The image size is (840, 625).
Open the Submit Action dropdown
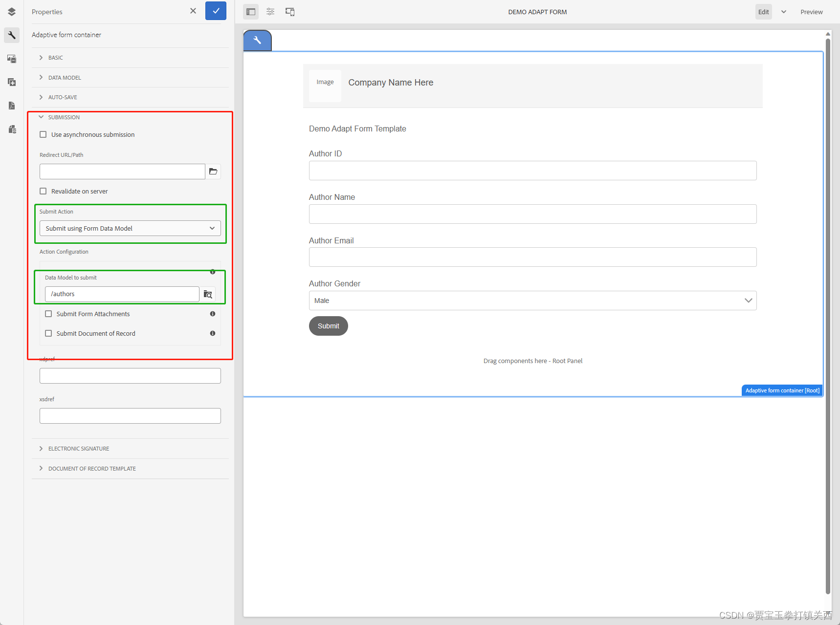(130, 228)
